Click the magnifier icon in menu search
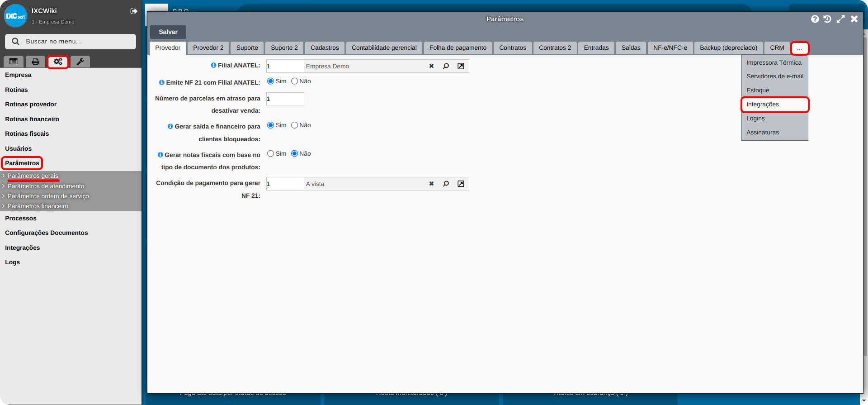868x405 pixels. [x=15, y=41]
